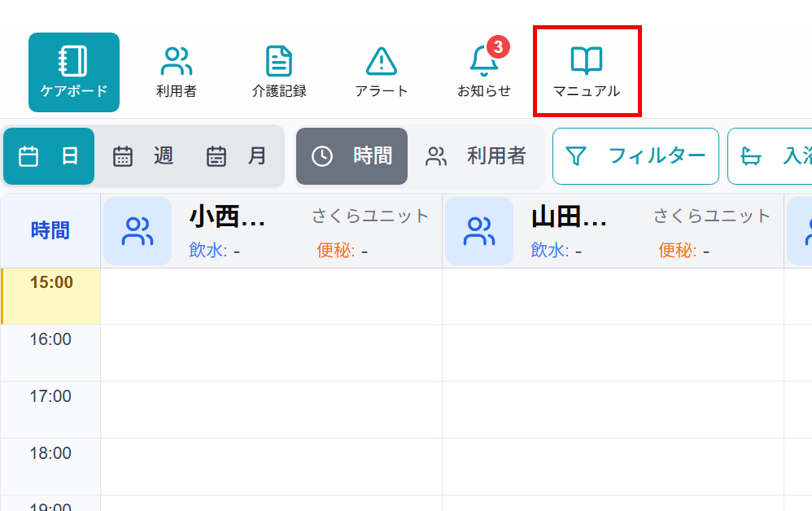Switch to 週 week view

tap(143, 156)
